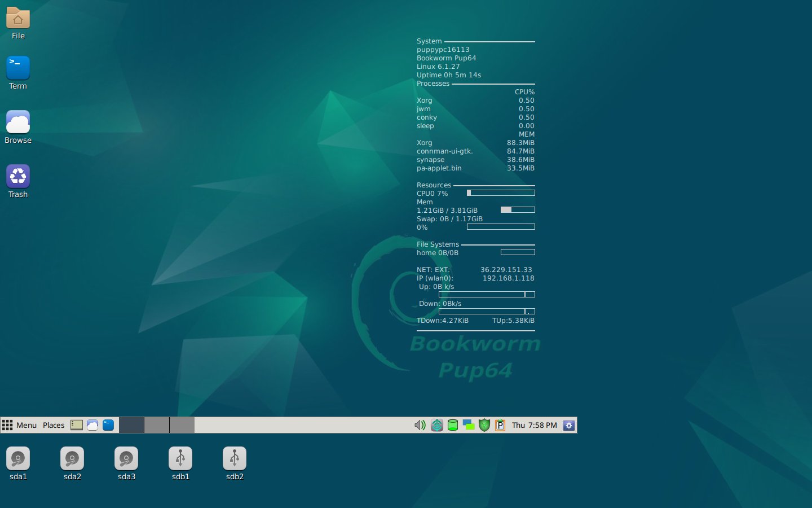The width and height of the screenshot is (812, 508).
Task: Open the Places menu in taskbar
Action: coord(54,425)
